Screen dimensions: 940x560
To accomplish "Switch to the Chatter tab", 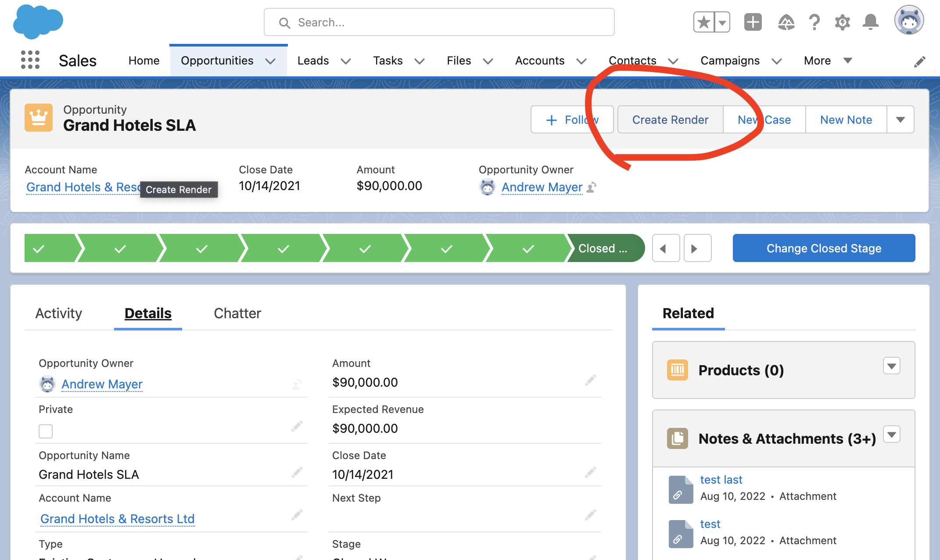I will pyautogui.click(x=237, y=313).
